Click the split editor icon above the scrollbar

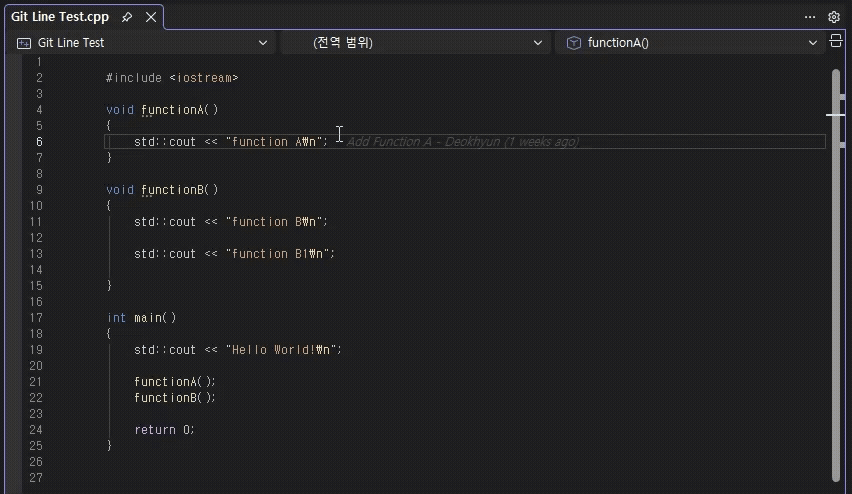coord(836,40)
